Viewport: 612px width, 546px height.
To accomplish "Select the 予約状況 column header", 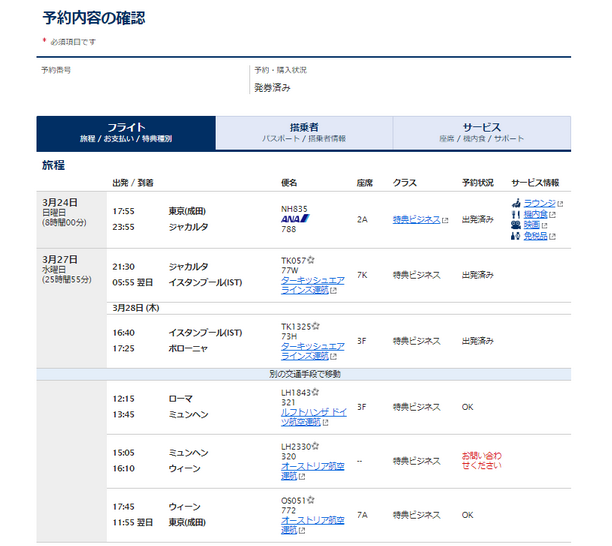I will pos(478,183).
